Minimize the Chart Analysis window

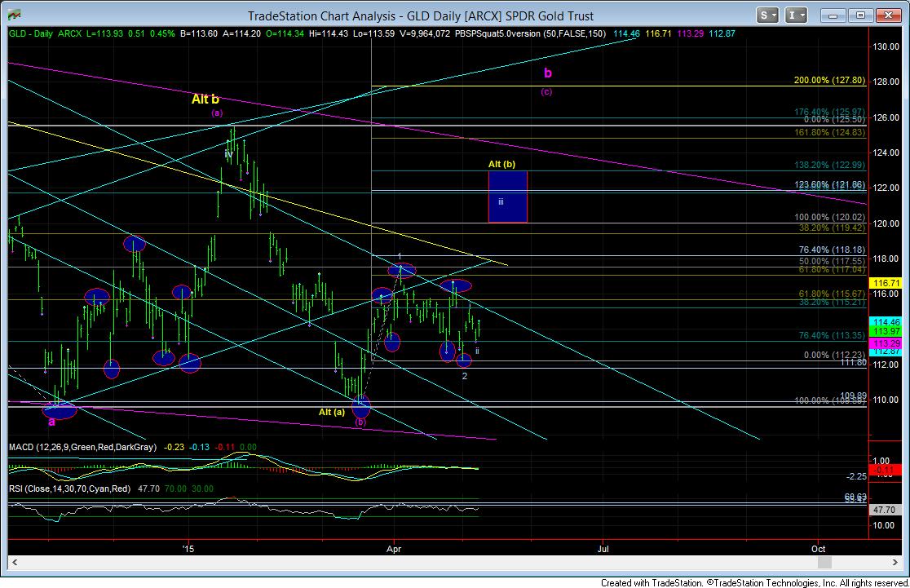tap(833, 15)
